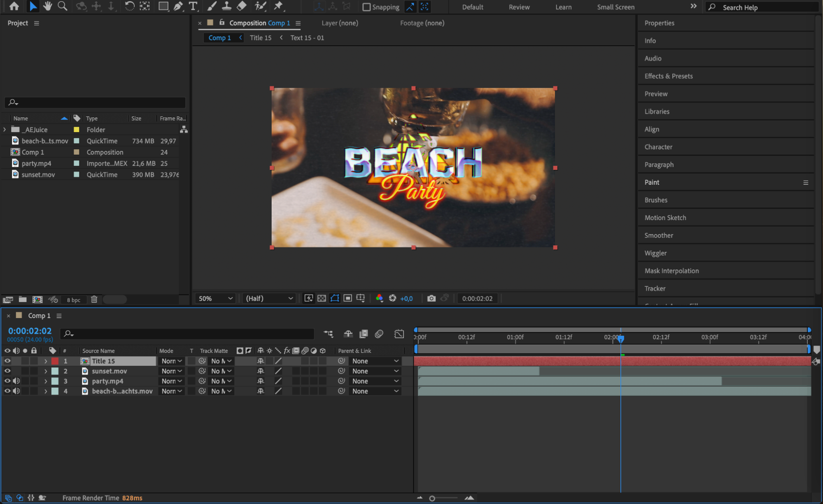The image size is (823, 504).
Task: Hide the sunset.mov layer
Action: [7, 371]
